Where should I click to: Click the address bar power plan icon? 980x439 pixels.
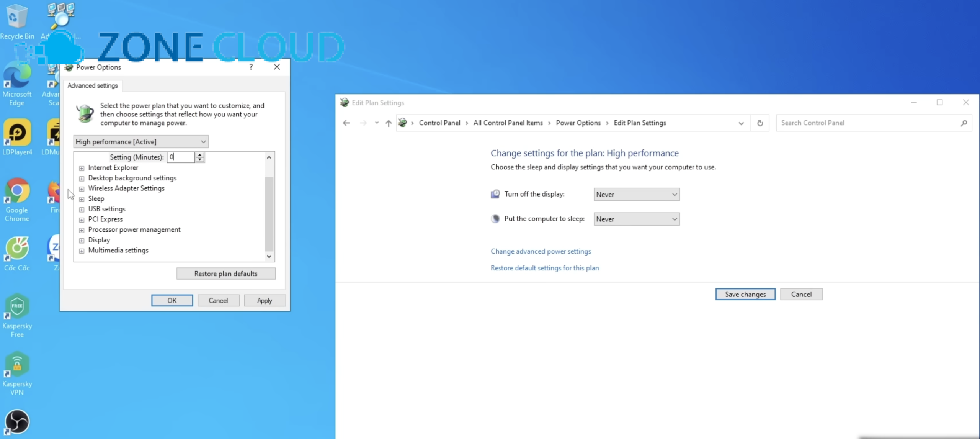click(402, 123)
